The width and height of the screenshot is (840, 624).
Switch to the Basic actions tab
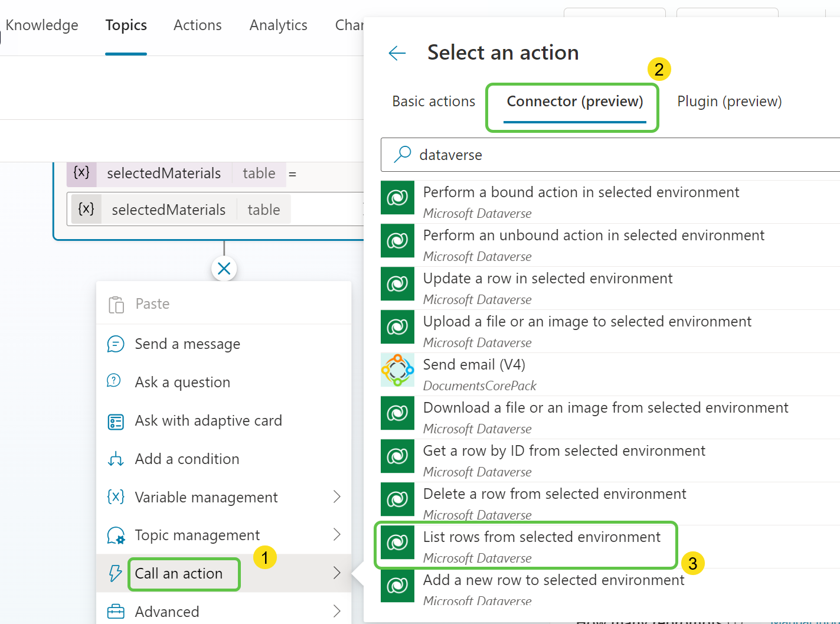(433, 101)
